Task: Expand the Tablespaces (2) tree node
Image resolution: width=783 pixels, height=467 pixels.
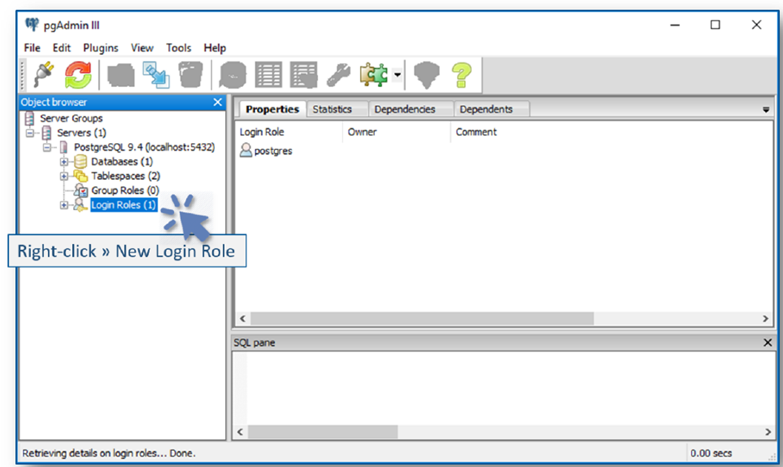Action: tap(64, 176)
